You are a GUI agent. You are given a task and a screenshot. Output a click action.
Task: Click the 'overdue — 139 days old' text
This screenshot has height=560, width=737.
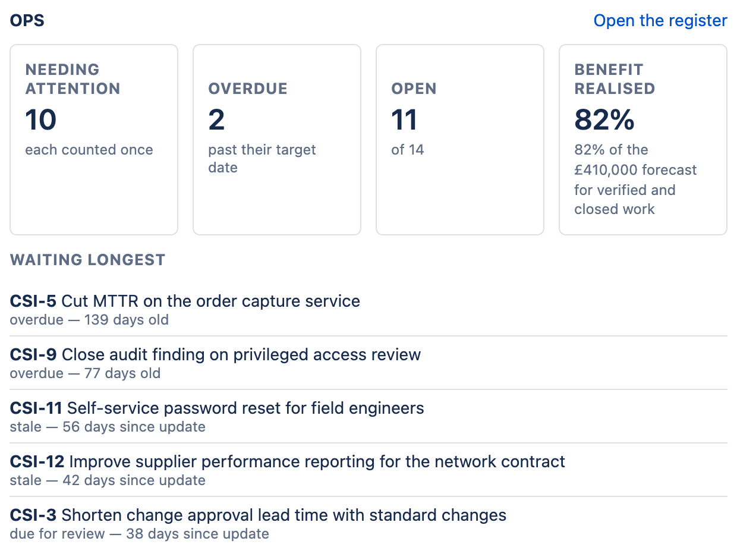coord(89,320)
